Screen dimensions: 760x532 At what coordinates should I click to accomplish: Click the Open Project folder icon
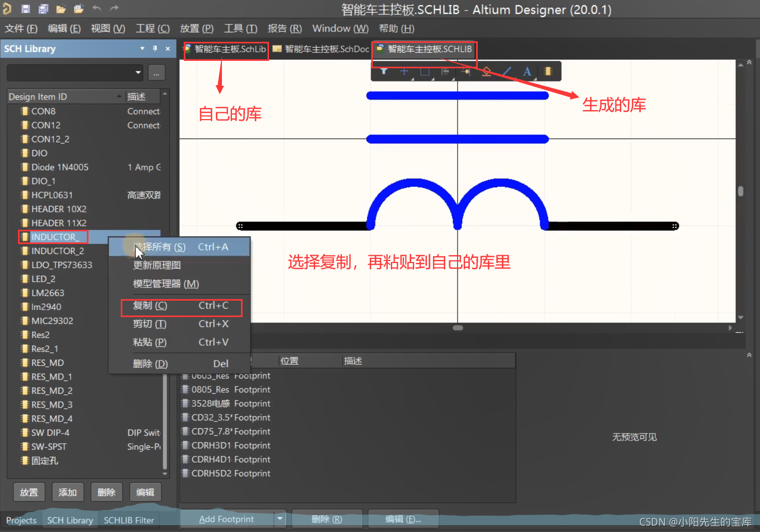pyautogui.click(x=78, y=8)
